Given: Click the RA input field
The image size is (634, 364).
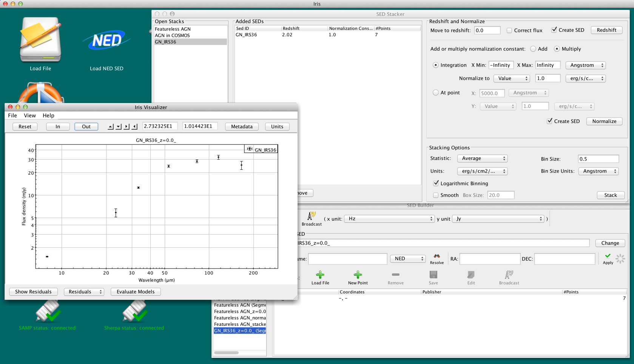Looking at the screenshot, I should click(490, 259).
